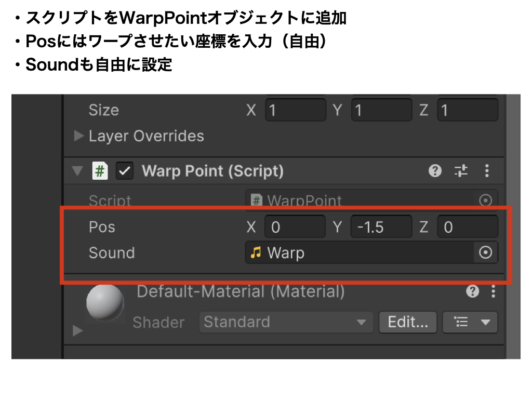Click the Edit... shader button
This screenshot has width=532, height=399.
pos(408,322)
